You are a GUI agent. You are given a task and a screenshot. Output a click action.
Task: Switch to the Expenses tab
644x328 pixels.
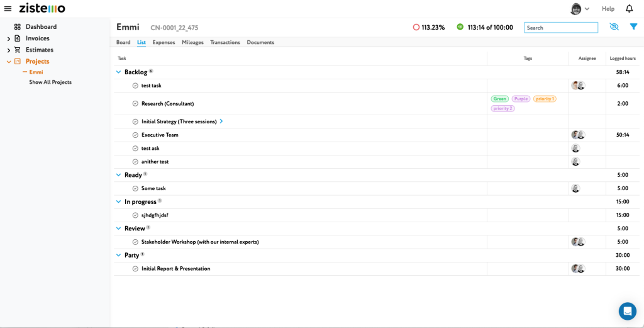[x=164, y=42]
